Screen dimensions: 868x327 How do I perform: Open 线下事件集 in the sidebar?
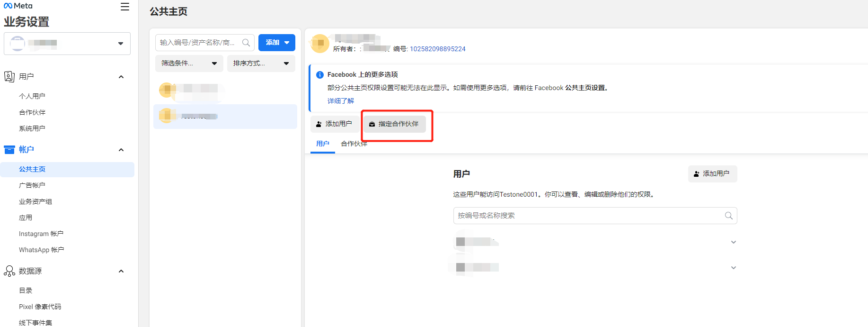[x=35, y=323]
